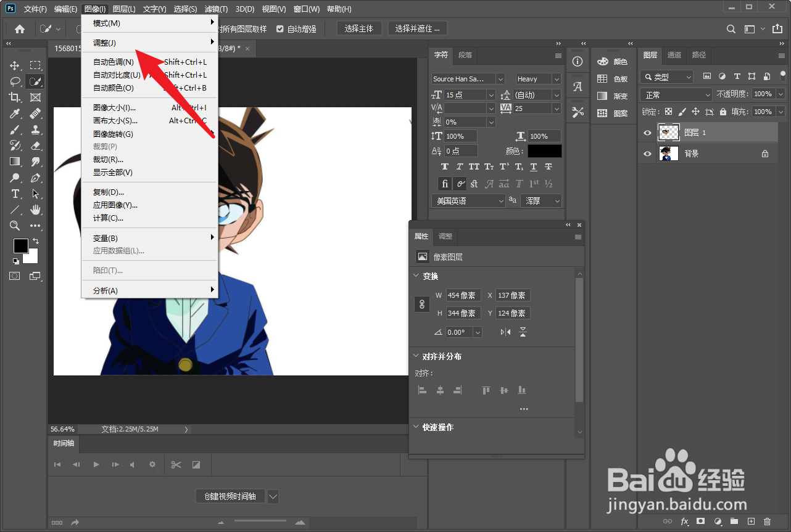The image size is (791, 532).
Task: Hide the 图层 1 layer visibility
Action: [647, 133]
